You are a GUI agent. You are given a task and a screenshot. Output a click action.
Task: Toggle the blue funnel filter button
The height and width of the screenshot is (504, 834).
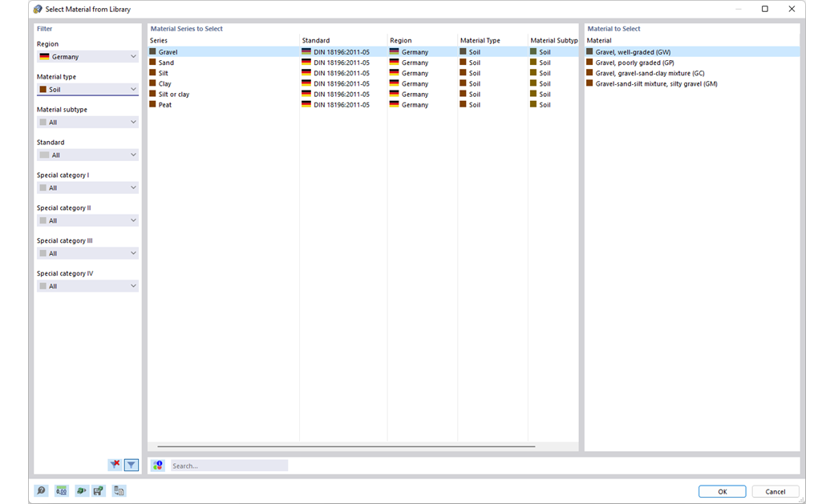coord(132,465)
